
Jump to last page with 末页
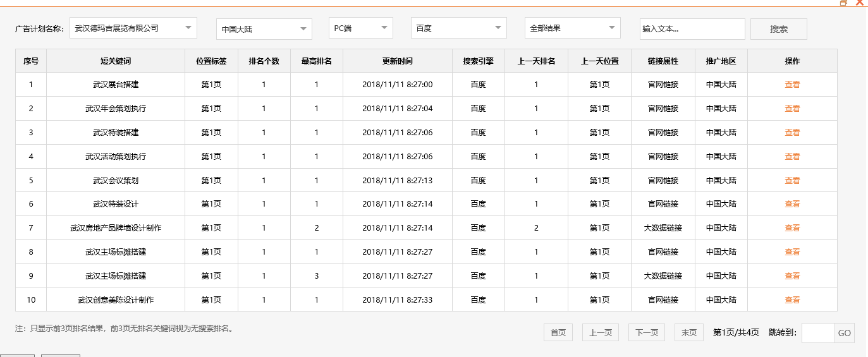pos(689,333)
